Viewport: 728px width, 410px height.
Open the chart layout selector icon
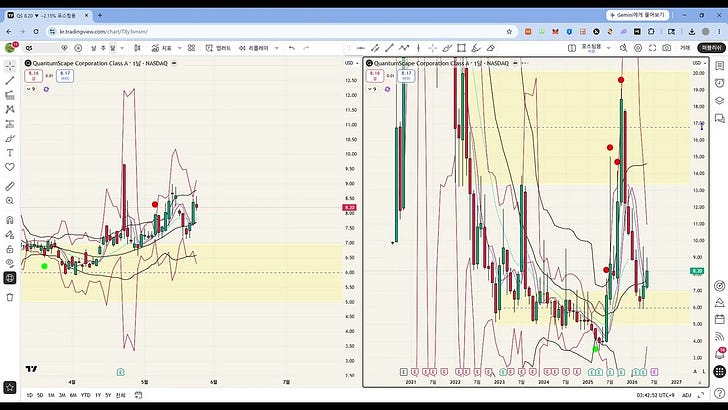pyautogui.click(x=572, y=48)
